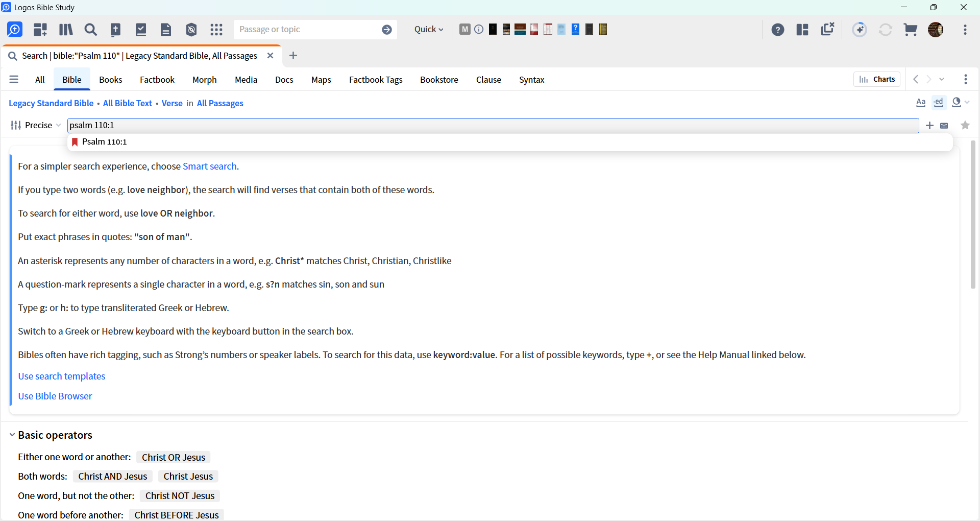
Task: Open the Search panel hamburger menu
Action: tap(14, 79)
